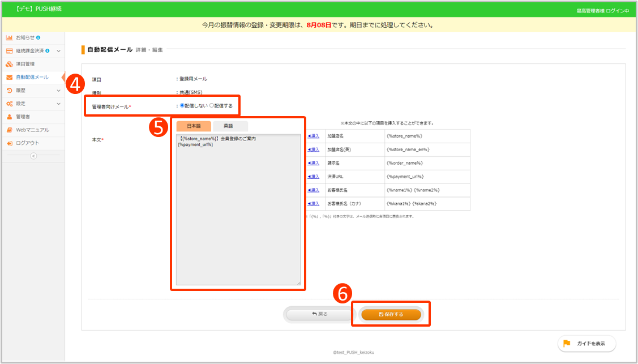Expand the 履歴 submenu chevron

(x=58, y=90)
